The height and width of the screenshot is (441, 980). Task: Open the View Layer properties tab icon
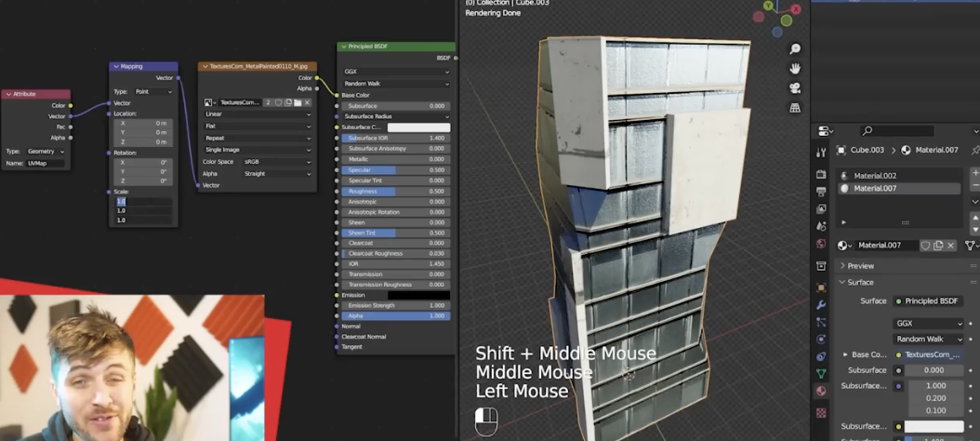[821, 209]
